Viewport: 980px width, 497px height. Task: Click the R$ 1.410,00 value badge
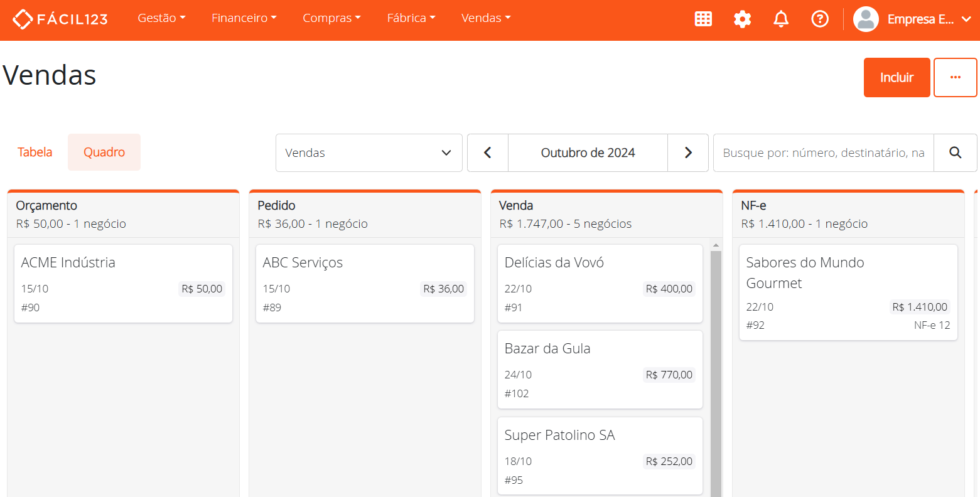(920, 307)
